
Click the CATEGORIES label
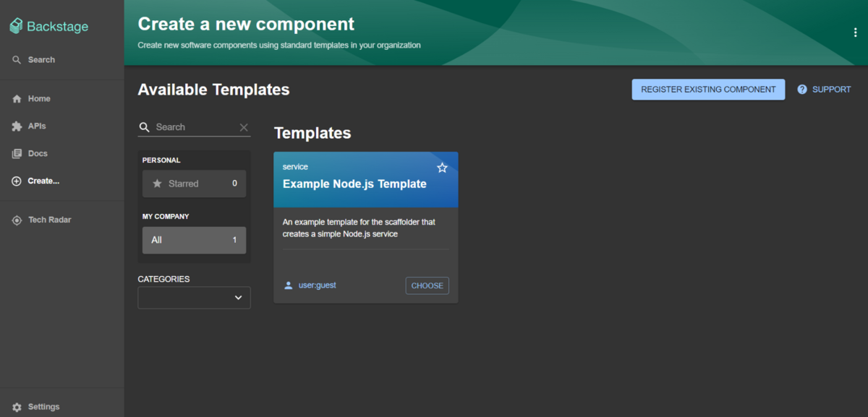coord(164,279)
